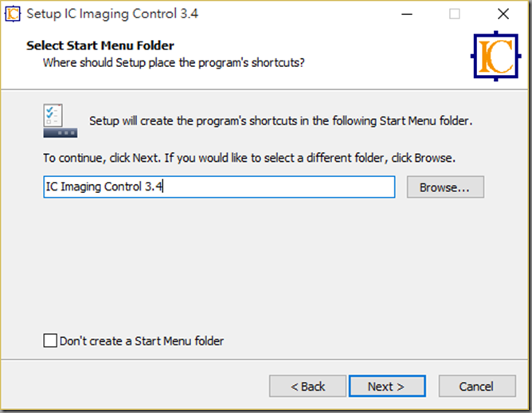Go to the previous step with < Back

[307, 386]
